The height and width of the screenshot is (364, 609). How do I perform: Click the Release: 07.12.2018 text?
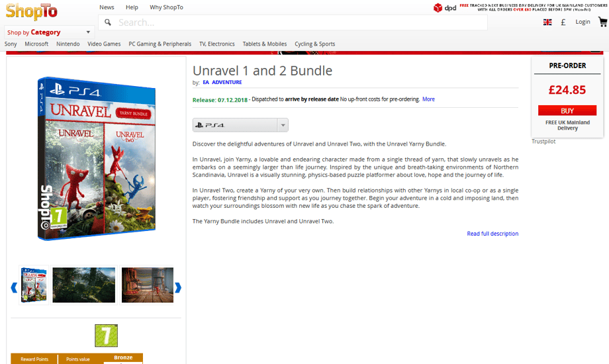[220, 100]
